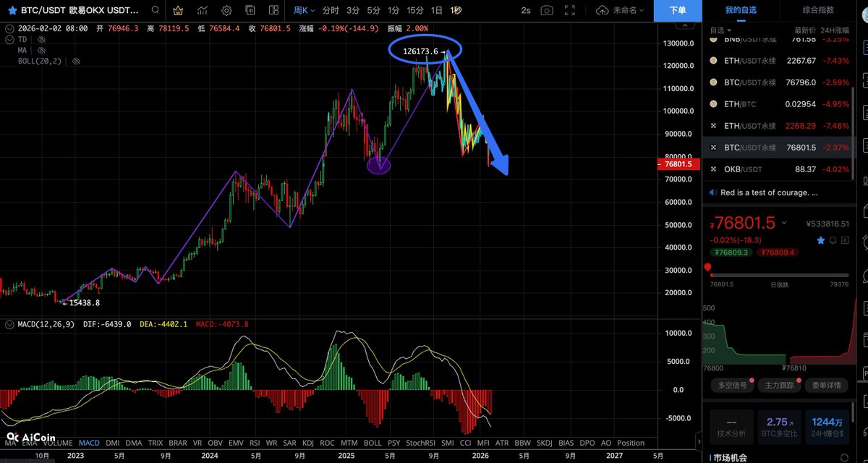Image resolution: width=868 pixels, height=463 pixels.
Task: Click the blue 下单 order button
Action: [677, 11]
